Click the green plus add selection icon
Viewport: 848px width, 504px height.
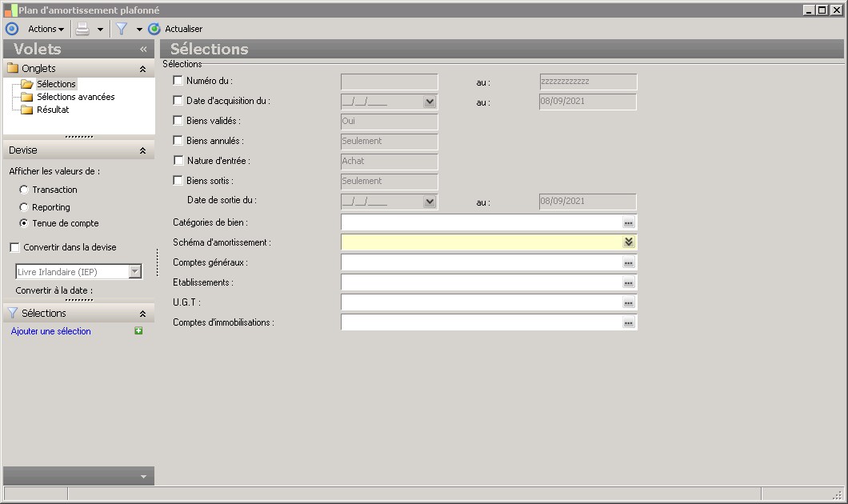click(138, 330)
